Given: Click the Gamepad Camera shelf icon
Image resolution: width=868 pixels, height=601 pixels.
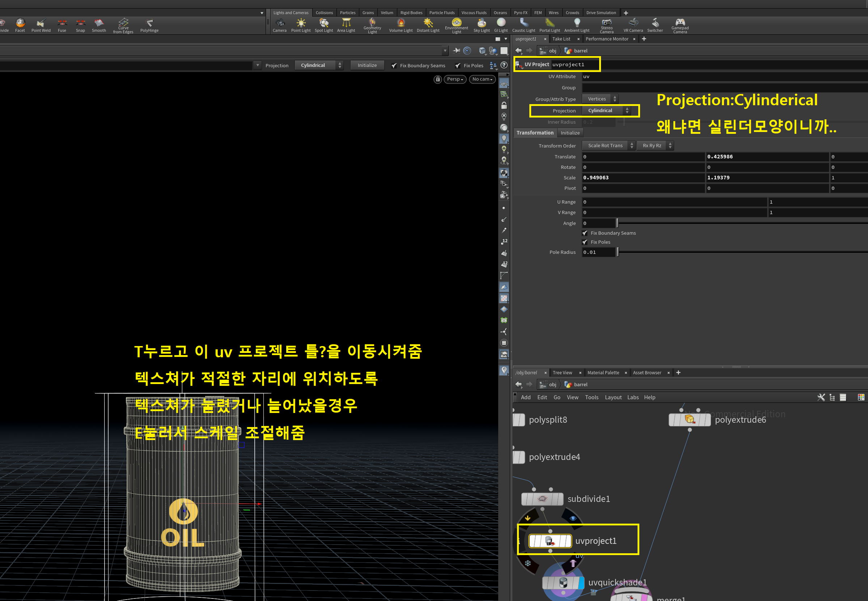Looking at the screenshot, I should pyautogui.click(x=679, y=24).
